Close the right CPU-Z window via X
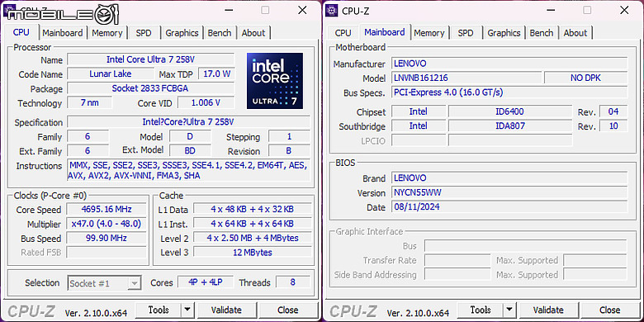This screenshot has height=322, width=644. click(624, 10)
